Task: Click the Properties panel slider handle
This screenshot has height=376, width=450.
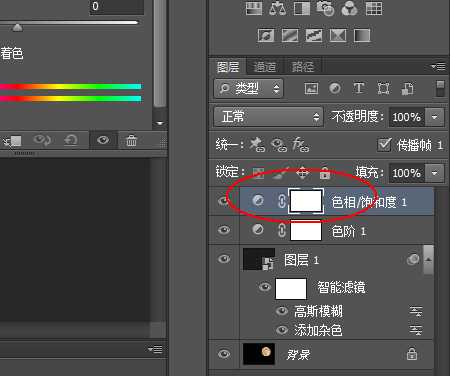Action: pos(17,27)
